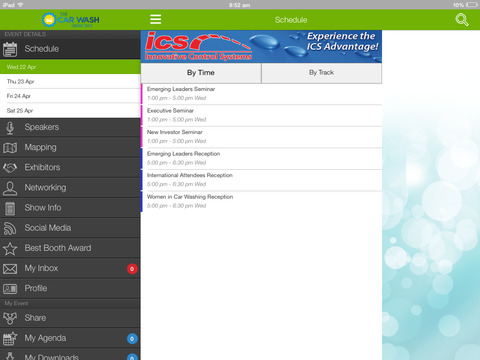Viewport: 480px width, 360px height.
Task: Switch to the By Time tab
Action: [x=201, y=73]
